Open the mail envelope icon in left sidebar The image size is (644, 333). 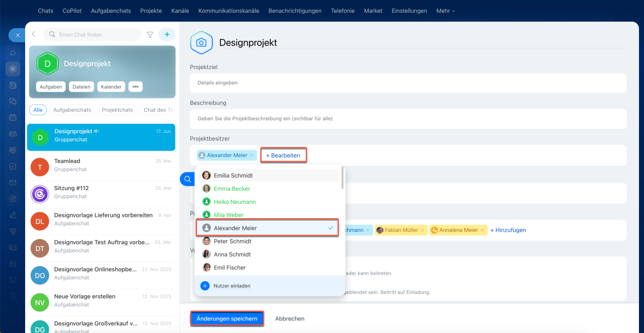[13, 182]
